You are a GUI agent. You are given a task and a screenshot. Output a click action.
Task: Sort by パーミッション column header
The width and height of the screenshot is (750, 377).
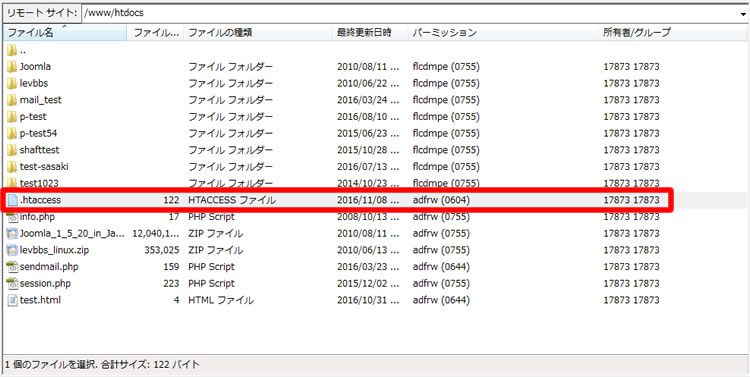click(504, 33)
